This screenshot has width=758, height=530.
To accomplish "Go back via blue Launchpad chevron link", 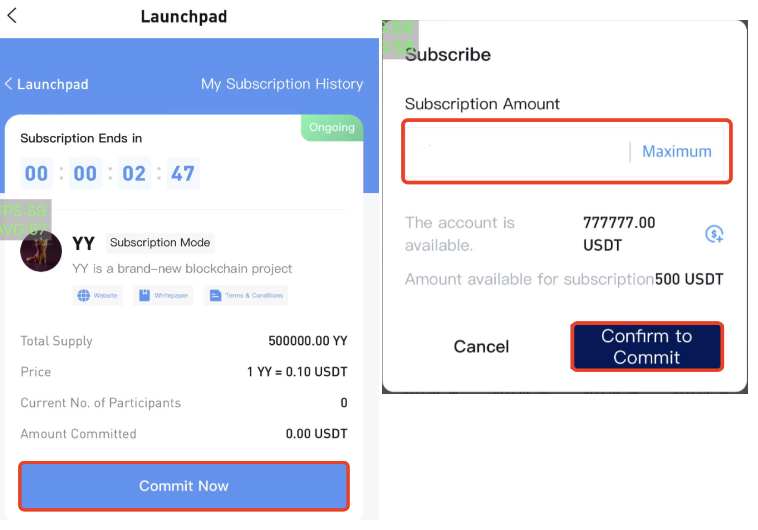I will (x=46, y=84).
